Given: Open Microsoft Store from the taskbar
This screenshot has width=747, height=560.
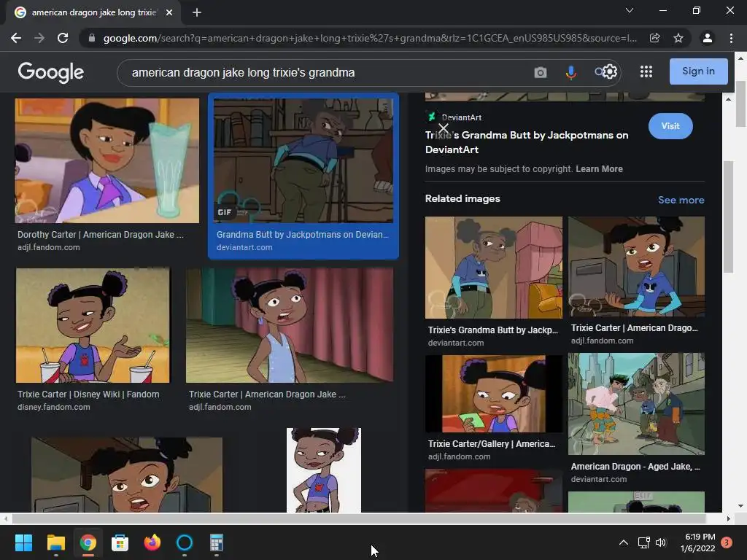Looking at the screenshot, I should coord(120,542).
